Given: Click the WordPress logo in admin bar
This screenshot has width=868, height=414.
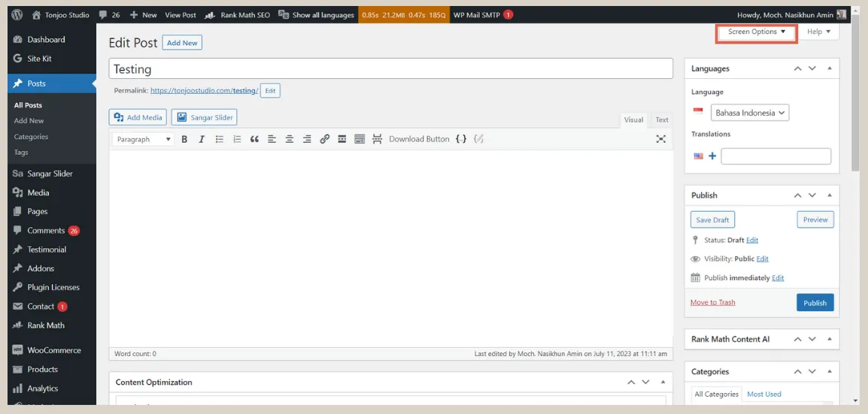Looking at the screenshot, I should tap(18, 15).
